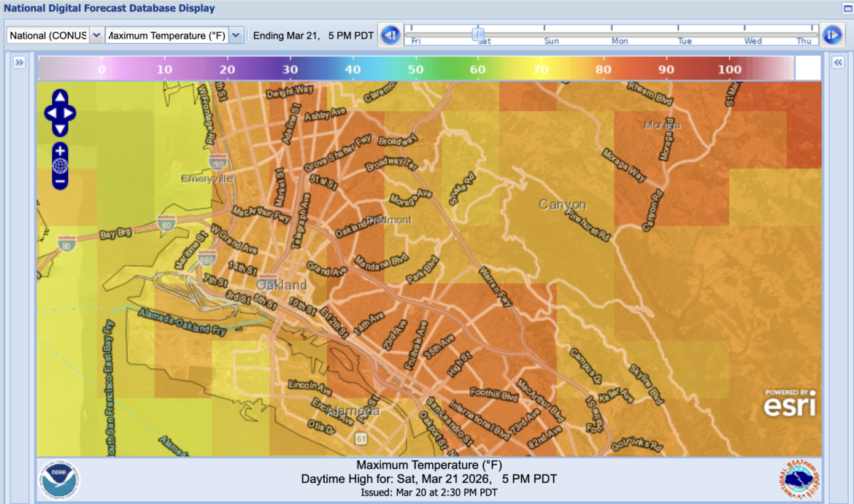This screenshot has width=854, height=504.
Task: Expand the right side panel
Action: [x=837, y=63]
